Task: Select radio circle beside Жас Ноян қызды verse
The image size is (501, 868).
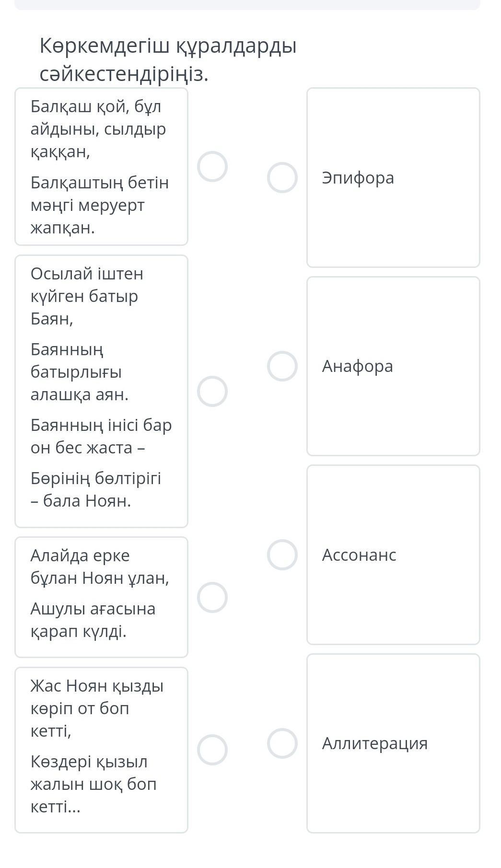Action: point(212,750)
